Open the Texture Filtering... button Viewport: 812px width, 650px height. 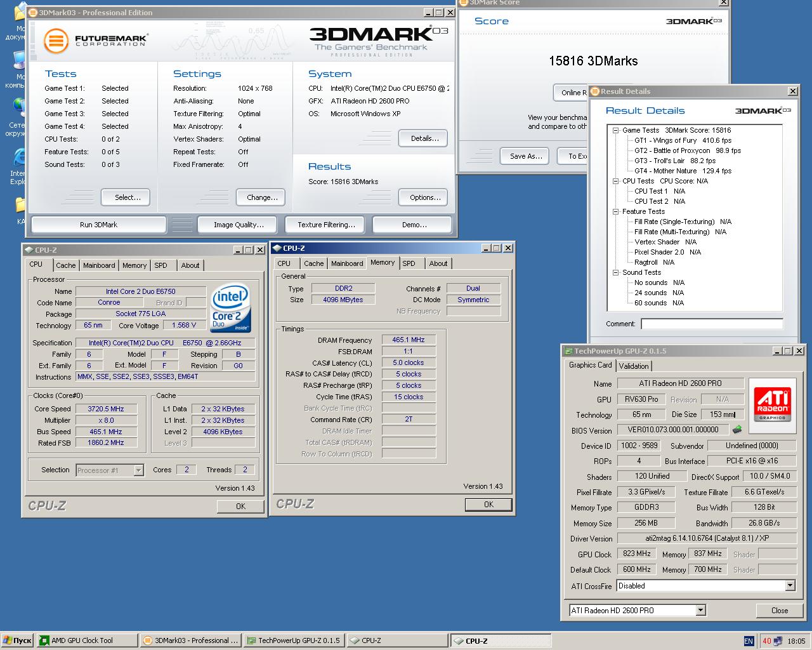click(326, 225)
